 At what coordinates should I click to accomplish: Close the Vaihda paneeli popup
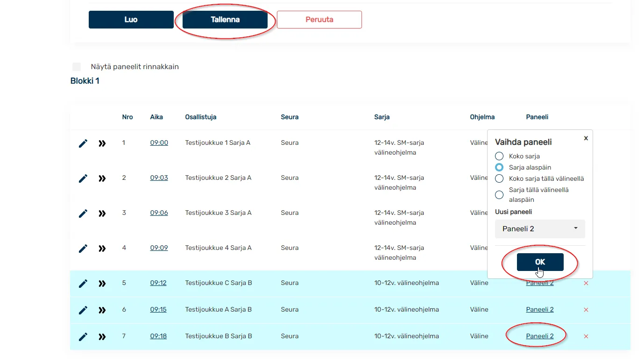click(586, 138)
